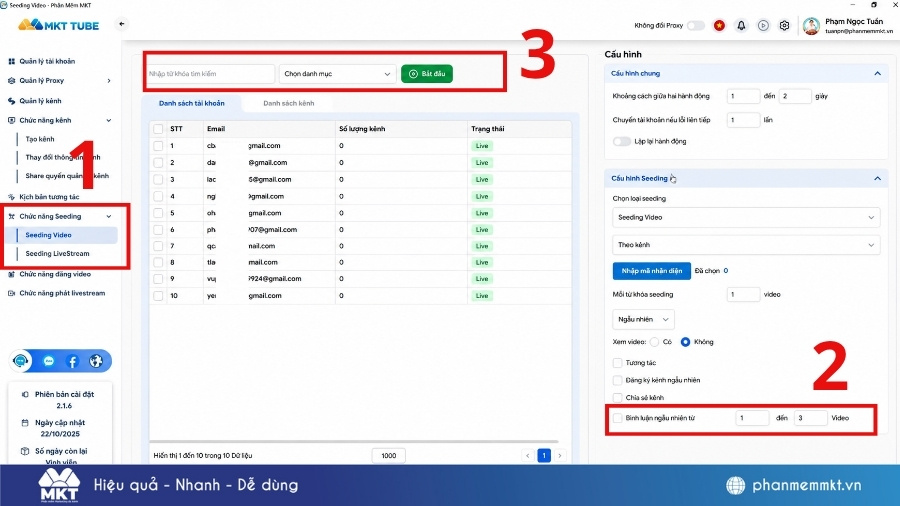Focus Nhập từ khóa tìm kiếm field
This screenshot has width=900, height=506.
pos(210,73)
